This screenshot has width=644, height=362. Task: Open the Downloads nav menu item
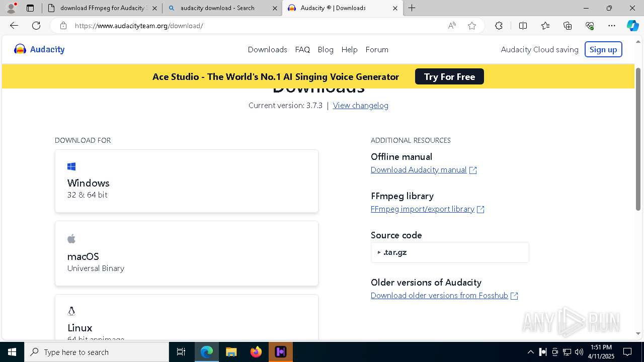268,49
